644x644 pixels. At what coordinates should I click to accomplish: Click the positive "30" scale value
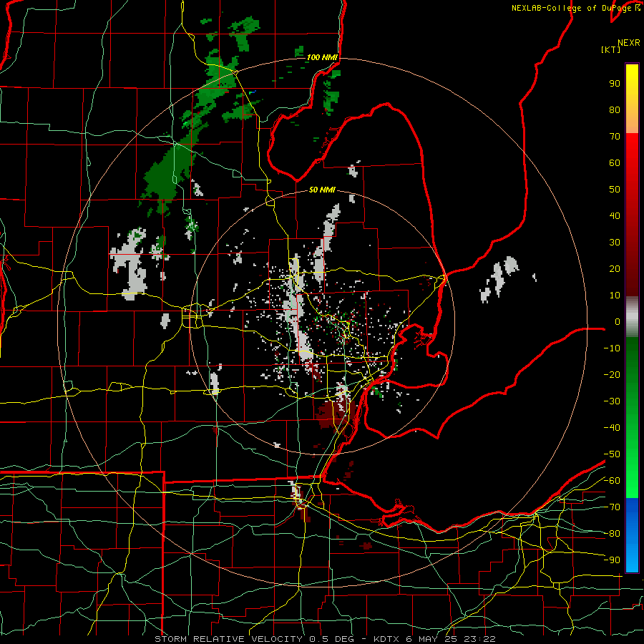pyautogui.click(x=615, y=243)
